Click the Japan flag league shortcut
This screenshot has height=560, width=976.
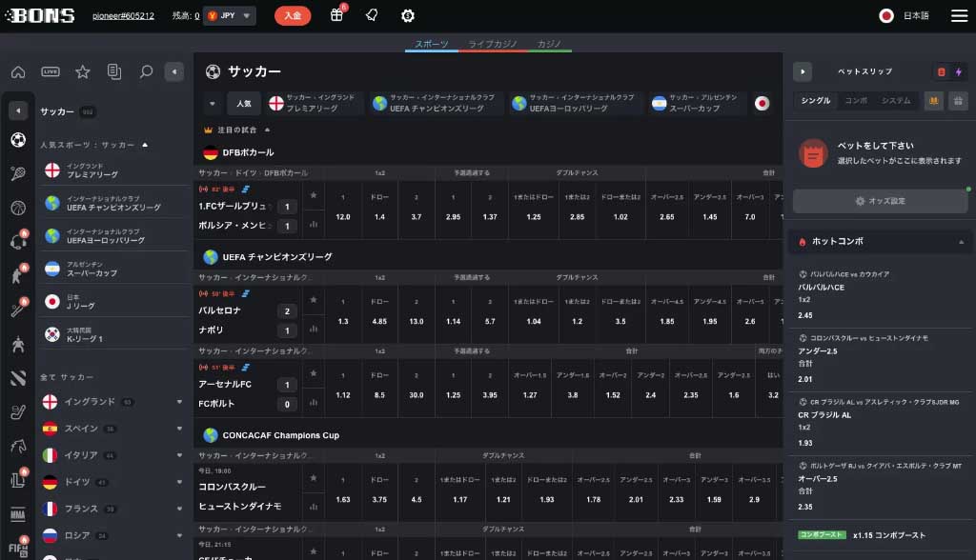coord(762,103)
